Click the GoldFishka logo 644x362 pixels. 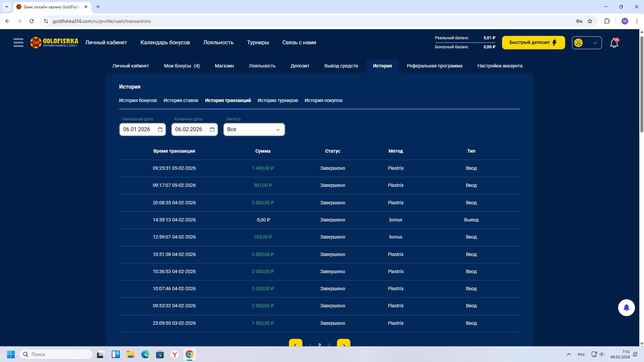pos(54,43)
